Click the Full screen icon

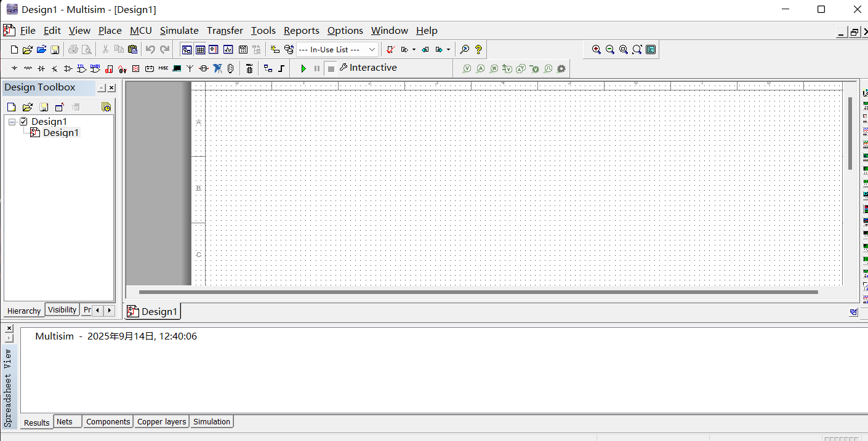tap(651, 50)
